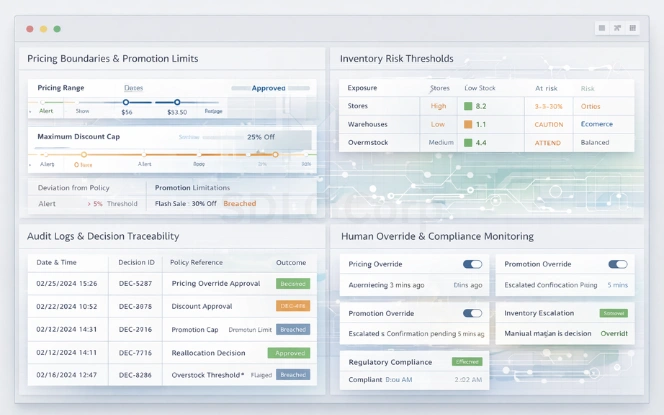664x415 pixels.
Task: Toggle the Pricing Override switch
Action: [x=473, y=264]
